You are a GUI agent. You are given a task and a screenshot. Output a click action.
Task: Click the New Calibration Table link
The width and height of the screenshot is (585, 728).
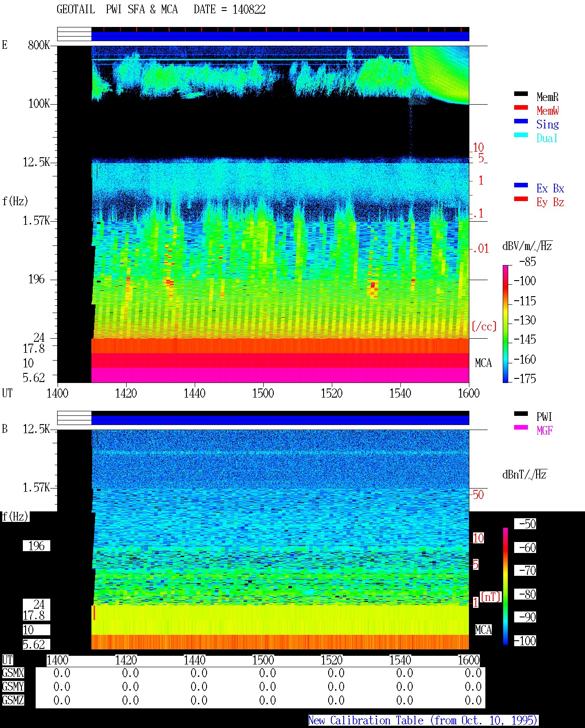tap(423, 721)
